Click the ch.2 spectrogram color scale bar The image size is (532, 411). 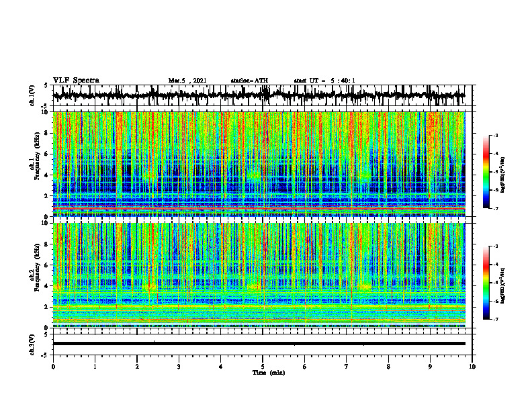tap(486, 283)
